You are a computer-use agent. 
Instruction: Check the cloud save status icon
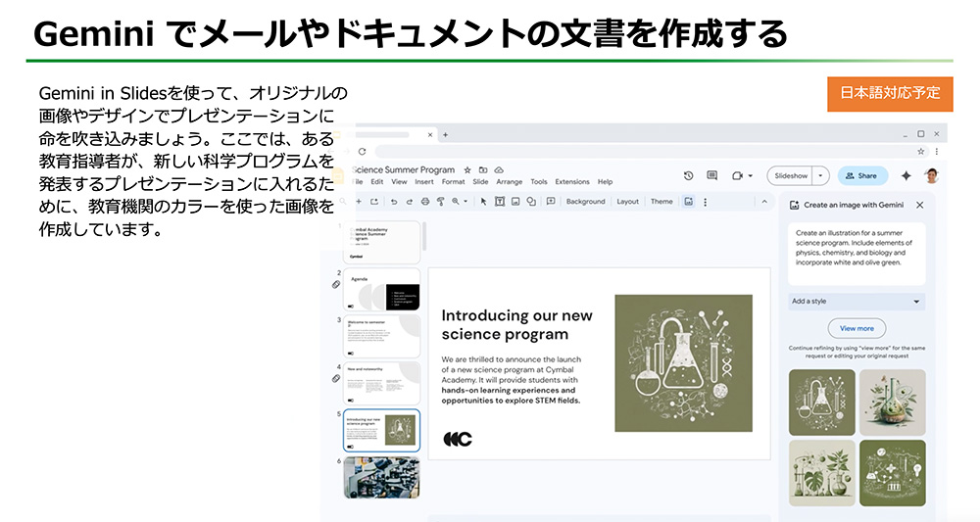(499, 169)
